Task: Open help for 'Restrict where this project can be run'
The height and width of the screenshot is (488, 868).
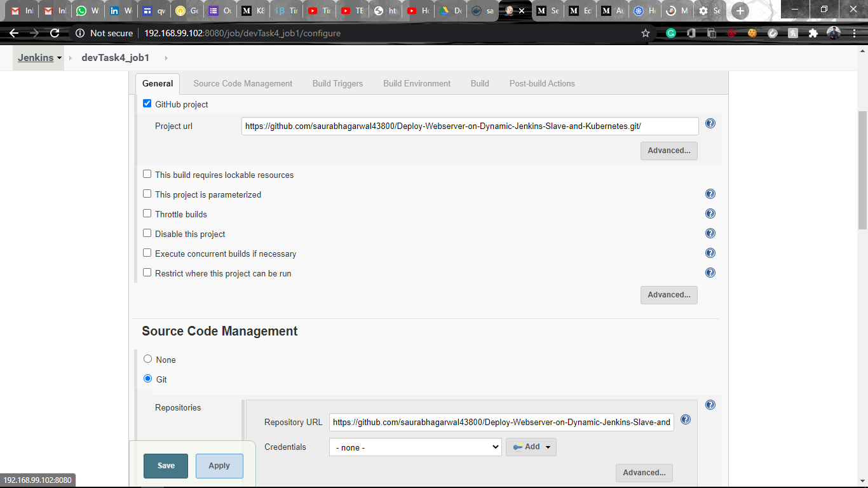Action: (x=710, y=273)
